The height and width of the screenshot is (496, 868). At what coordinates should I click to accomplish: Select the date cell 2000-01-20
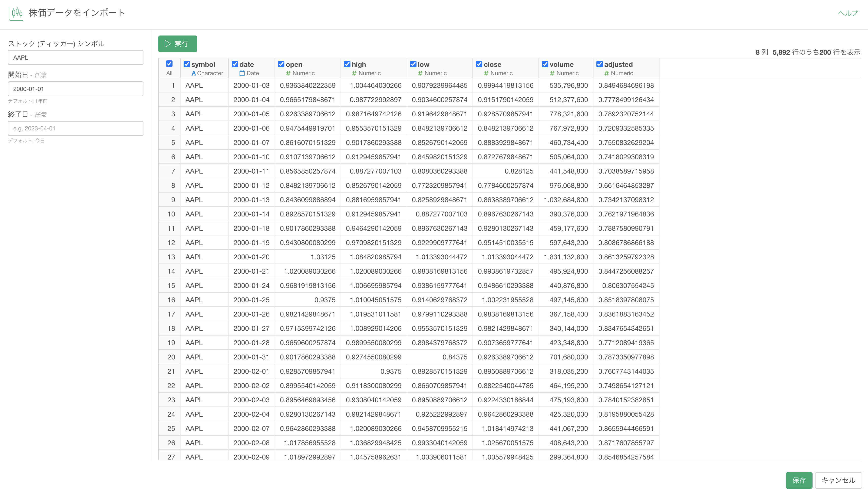[x=251, y=257]
